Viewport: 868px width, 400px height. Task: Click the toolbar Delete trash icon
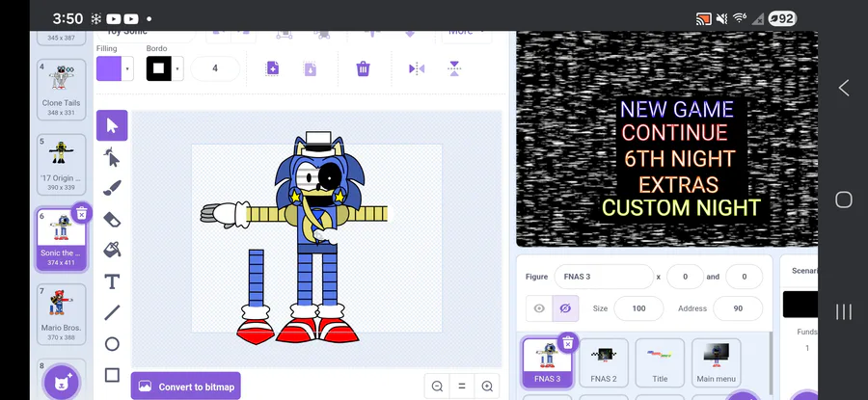coord(363,68)
